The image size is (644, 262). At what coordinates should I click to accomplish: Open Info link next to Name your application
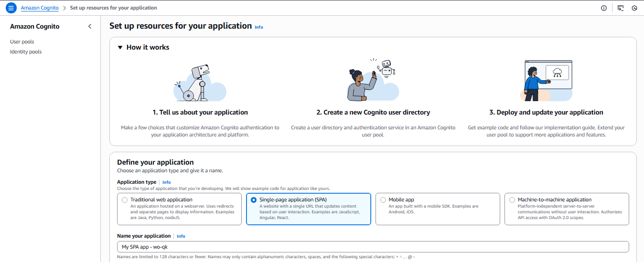[x=181, y=236]
